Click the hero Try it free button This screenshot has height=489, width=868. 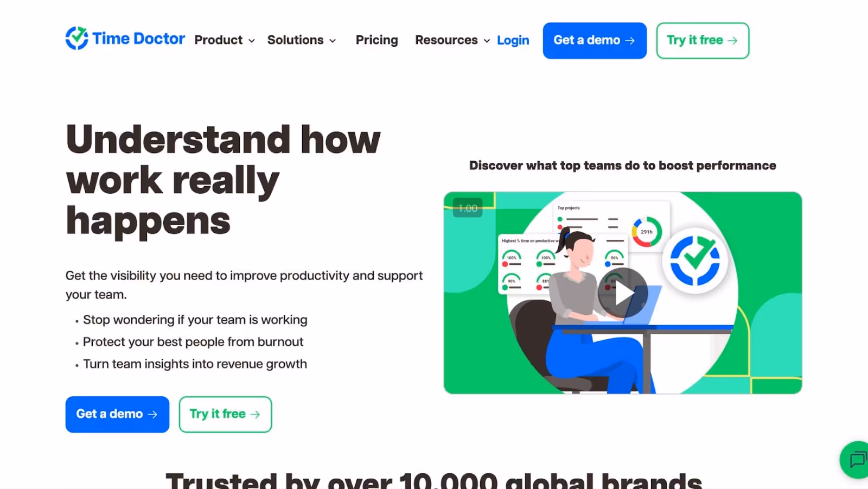click(x=225, y=414)
